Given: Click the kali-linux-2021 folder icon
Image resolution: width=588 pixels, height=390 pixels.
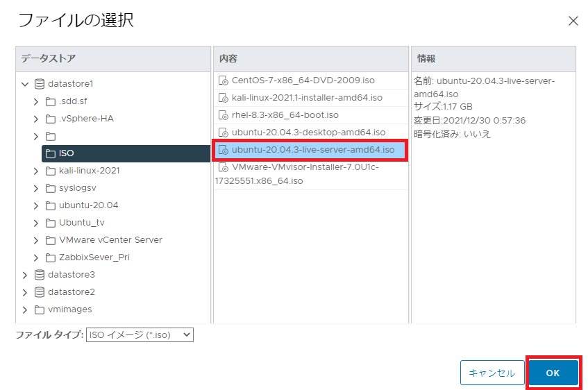Looking at the screenshot, I should pos(51,171).
